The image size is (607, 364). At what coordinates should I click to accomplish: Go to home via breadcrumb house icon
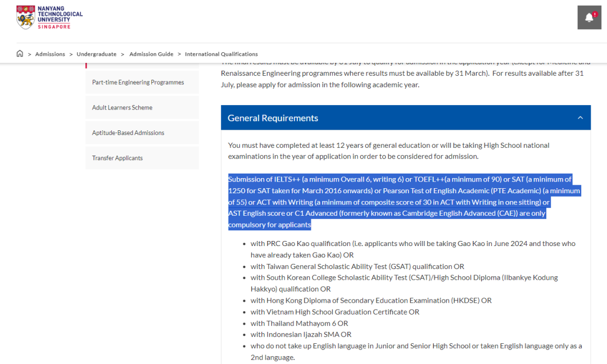click(20, 54)
